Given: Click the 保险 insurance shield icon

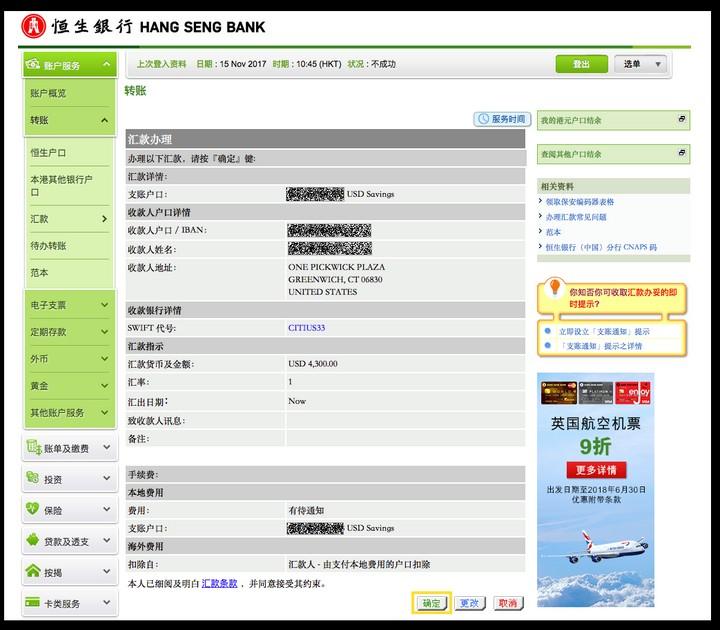Looking at the screenshot, I should (x=35, y=510).
